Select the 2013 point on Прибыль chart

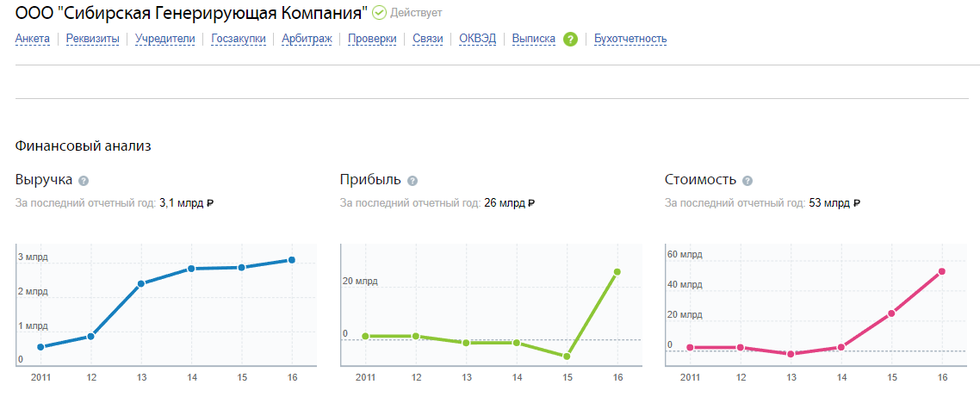coord(466,343)
